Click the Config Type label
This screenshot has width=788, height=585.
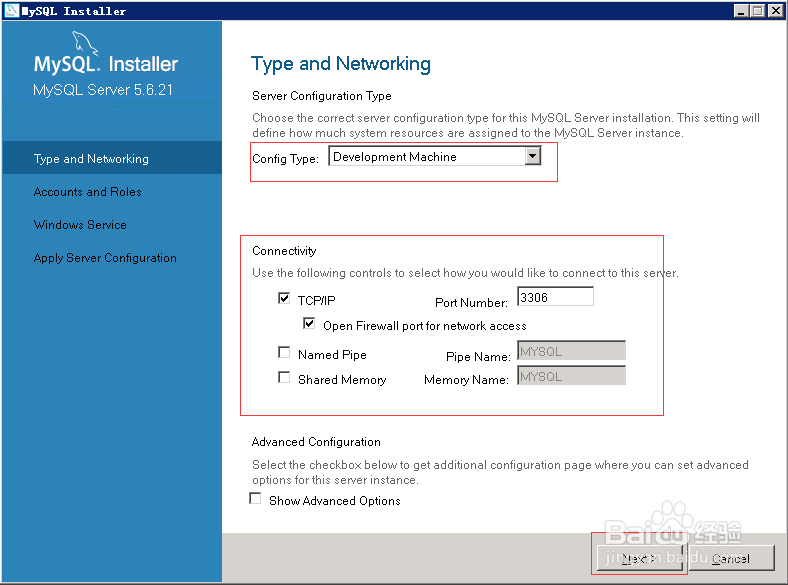tap(285, 159)
